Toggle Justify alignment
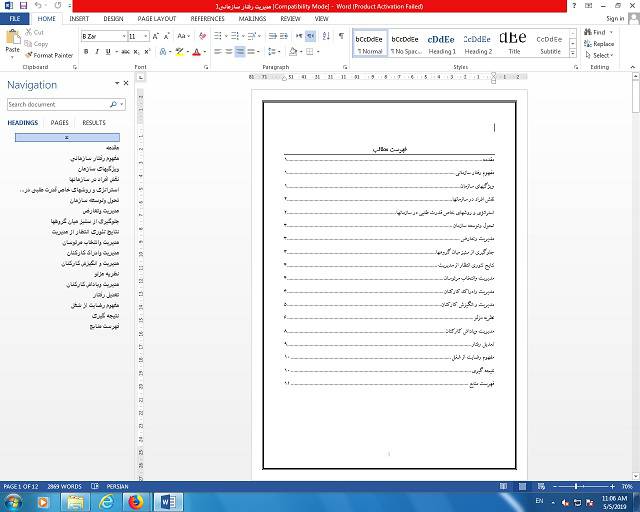This screenshot has height=512, width=640. (x=251, y=51)
